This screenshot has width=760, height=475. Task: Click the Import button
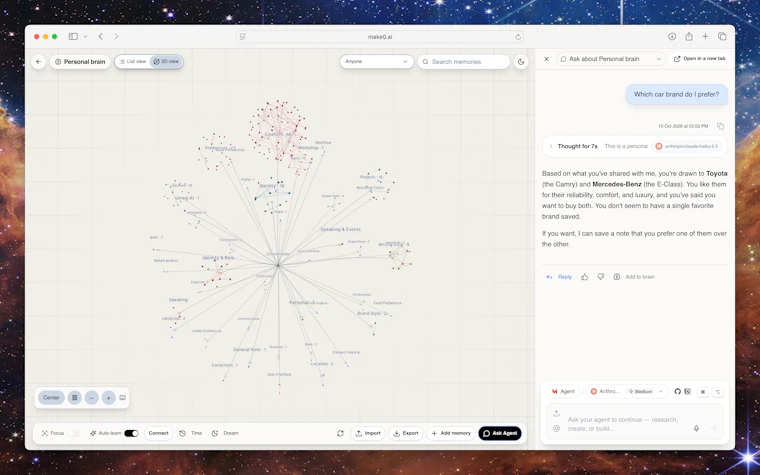[x=368, y=433]
